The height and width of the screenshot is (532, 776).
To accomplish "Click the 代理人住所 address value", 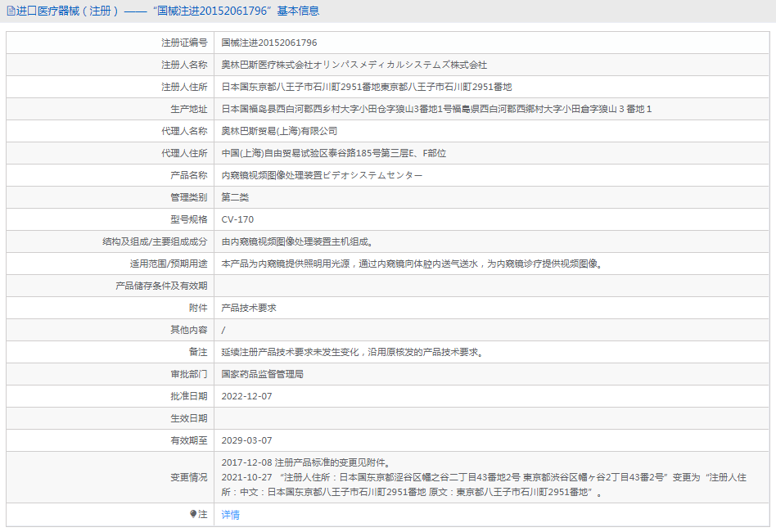I will pyautogui.click(x=333, y=153).
